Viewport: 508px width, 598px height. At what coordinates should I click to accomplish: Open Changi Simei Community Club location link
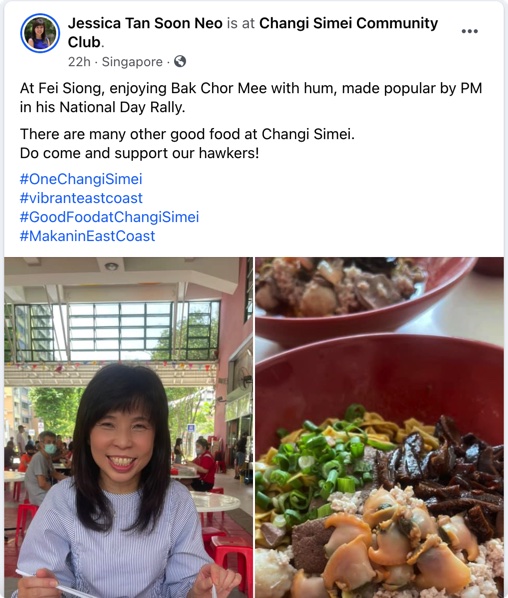coord(253,32)
